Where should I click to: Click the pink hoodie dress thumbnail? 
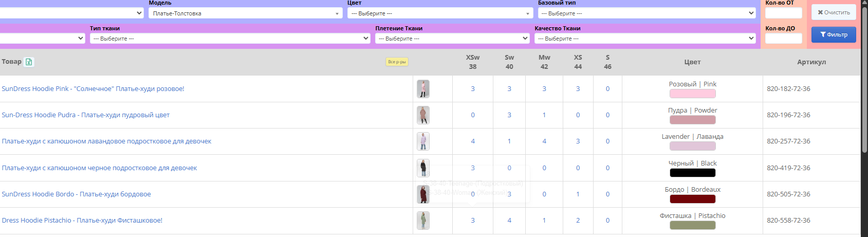(423, 89)
